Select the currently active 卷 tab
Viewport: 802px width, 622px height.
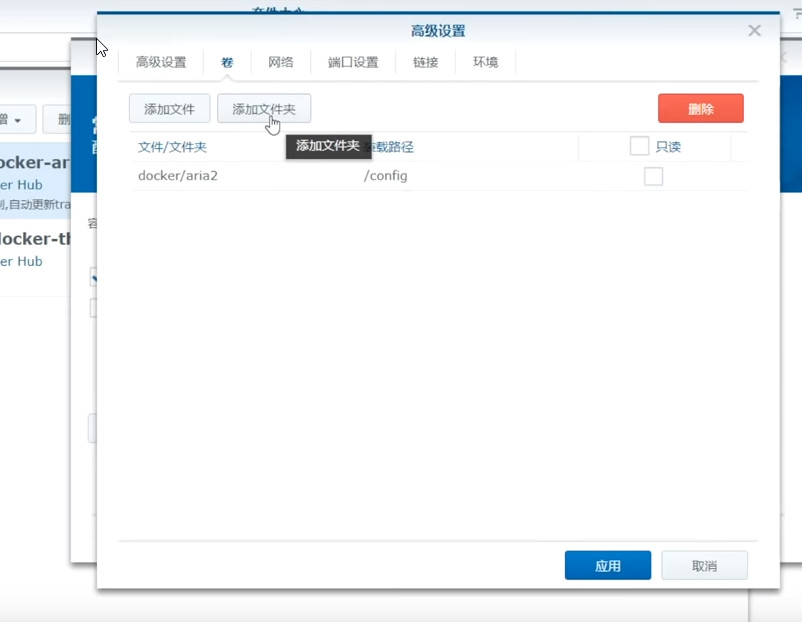(x=227, y=62)
